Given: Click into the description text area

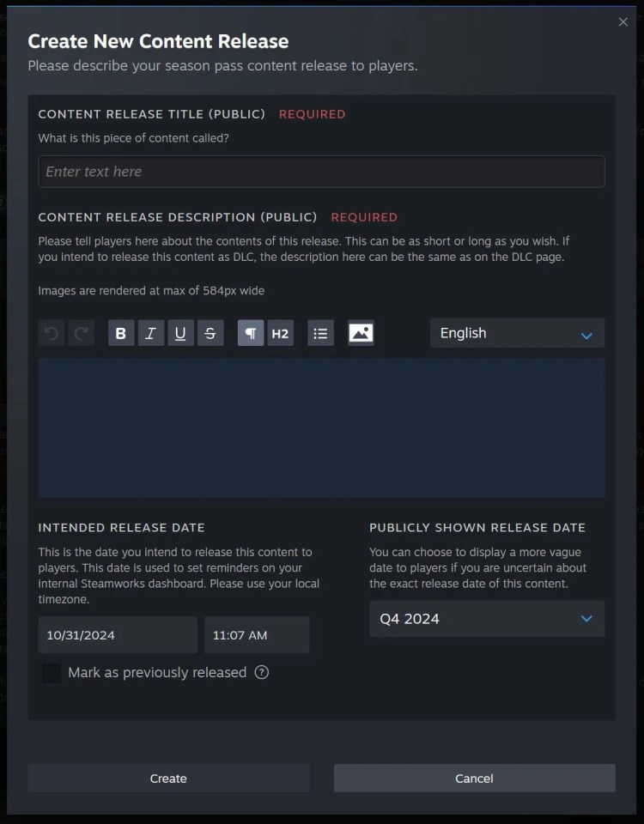Looking at the screenshot, I should coord(321,427).
